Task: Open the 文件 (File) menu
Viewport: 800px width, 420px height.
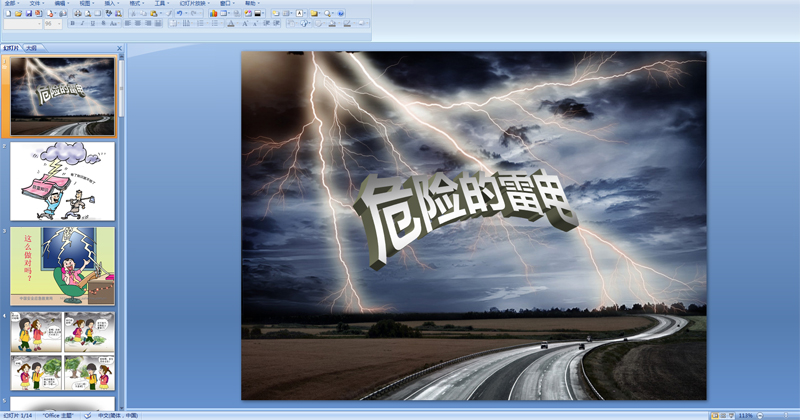Action: [x=36, y=3]
